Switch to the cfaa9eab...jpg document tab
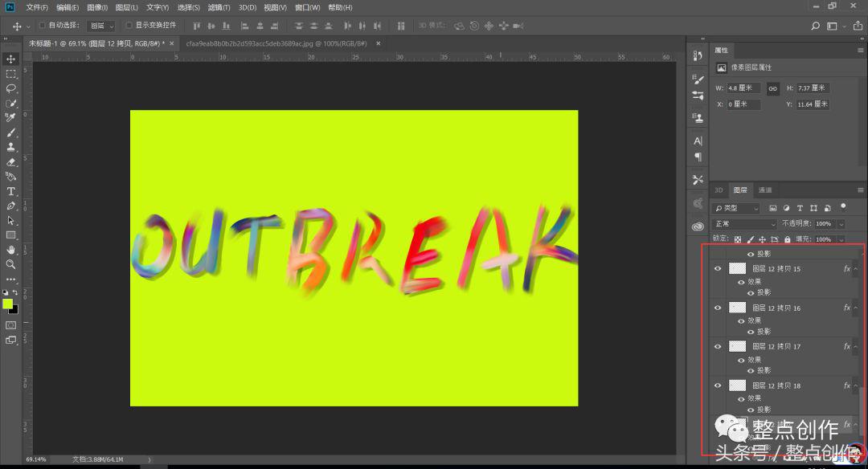The width and height of the screenshot is (868, 469). pyautogui.click(x=276, y=43)
